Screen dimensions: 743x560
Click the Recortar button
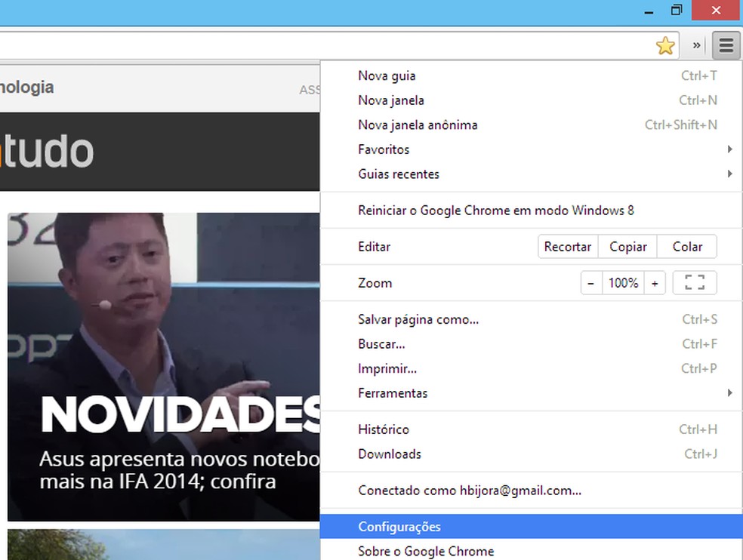pyautogui.click(x=567, y=246)
